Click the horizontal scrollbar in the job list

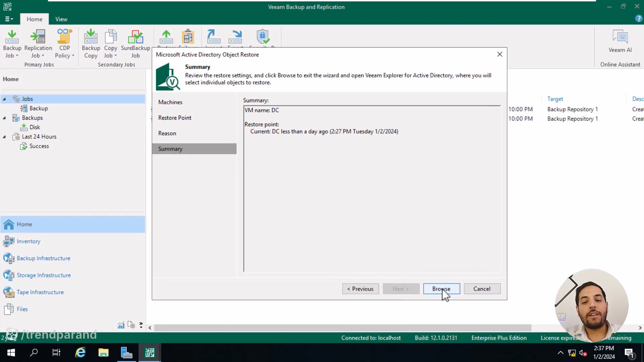click(x=342, y=328)
